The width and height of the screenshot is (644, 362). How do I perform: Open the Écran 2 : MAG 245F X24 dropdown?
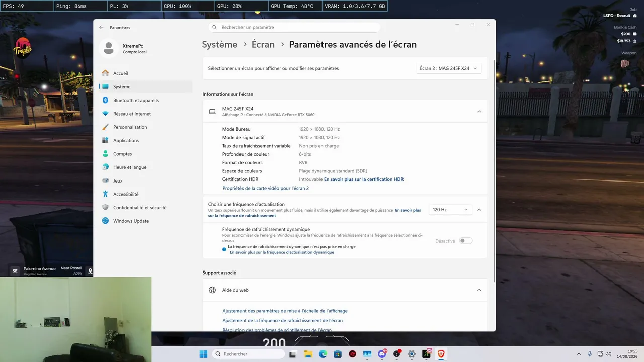pyautogui.click(x=449, y=68)
